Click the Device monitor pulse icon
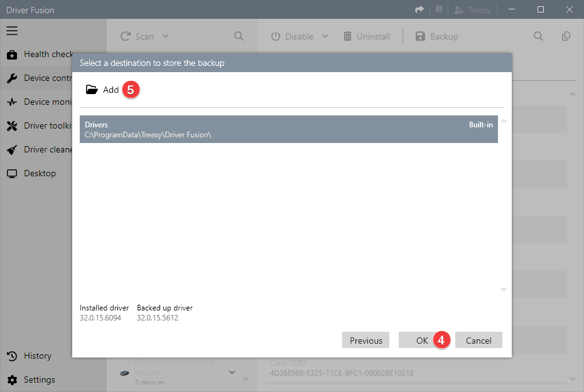Viewport: 584px width, 392px height. click(12, 102)
